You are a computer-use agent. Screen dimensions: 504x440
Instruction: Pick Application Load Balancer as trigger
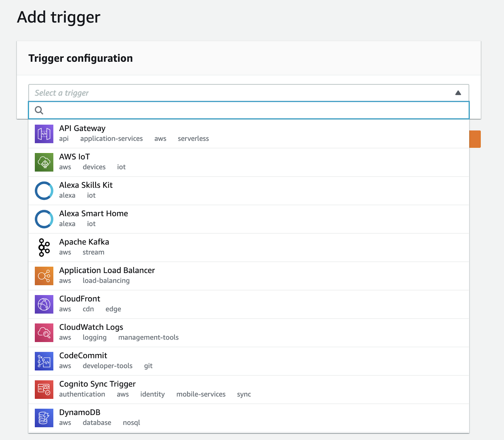[x=249, y=276]
